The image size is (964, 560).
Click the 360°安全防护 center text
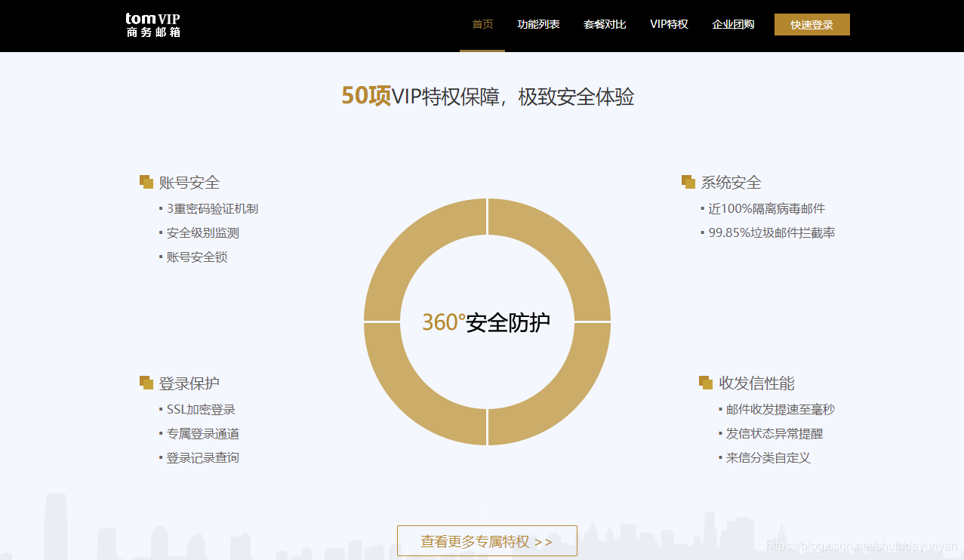(x=486, y=322)
